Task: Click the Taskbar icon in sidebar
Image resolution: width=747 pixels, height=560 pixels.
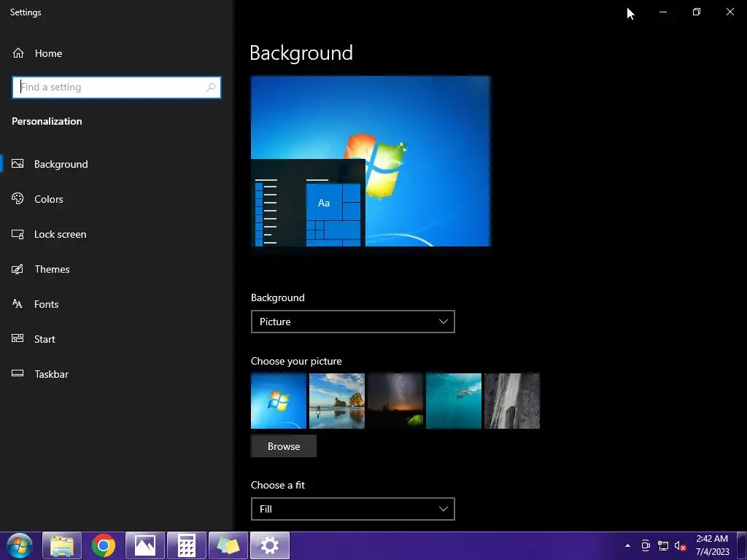Action: 18,373
